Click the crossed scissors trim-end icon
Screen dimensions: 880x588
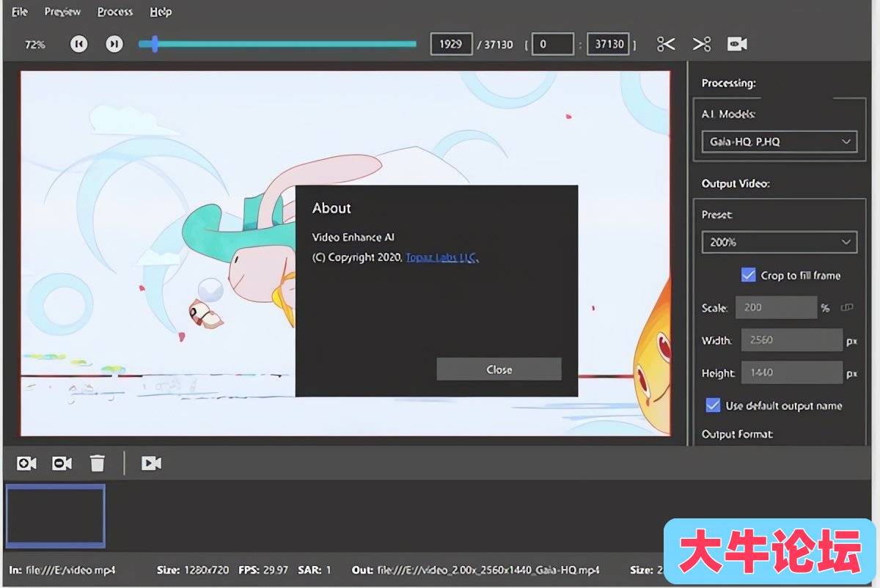click(702, 44)
